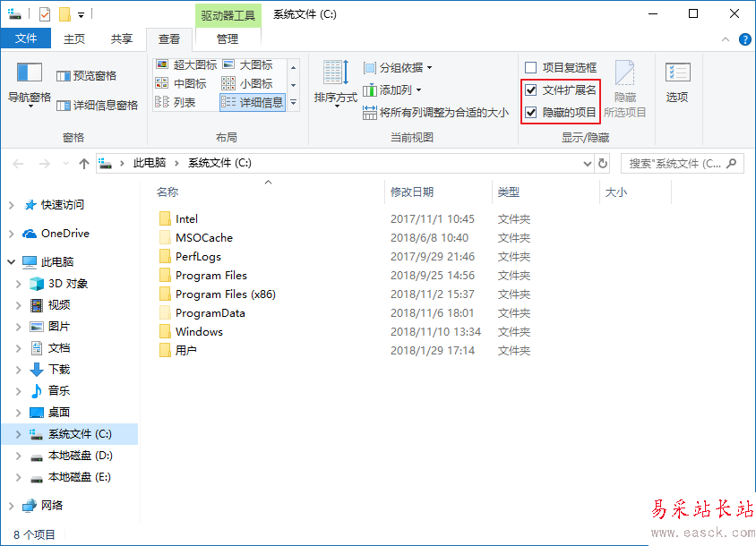Image resolution: width=756 pixels, height=546 pixels.
Task: Click the new folder icon in title bar
Action: [x=64, y=14]
